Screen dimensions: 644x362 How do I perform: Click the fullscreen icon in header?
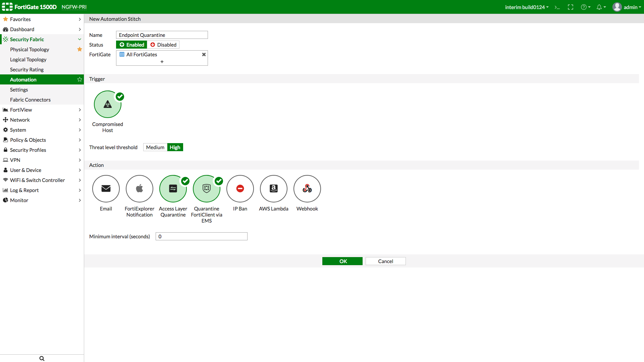571,7
